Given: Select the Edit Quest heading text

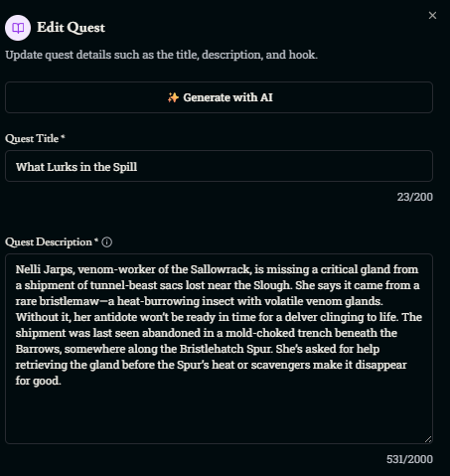Looking at the screenshot, I should pos(71,28).
